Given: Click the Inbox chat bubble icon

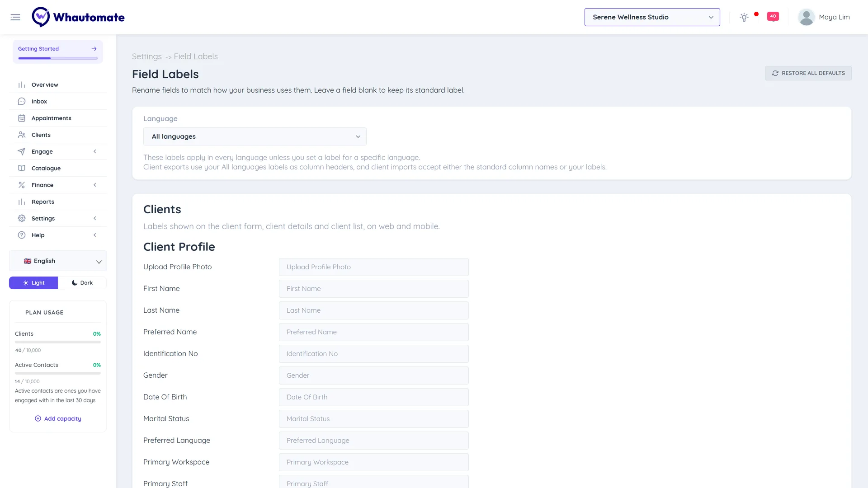Looking at the screenshot, I should [22, 102].
